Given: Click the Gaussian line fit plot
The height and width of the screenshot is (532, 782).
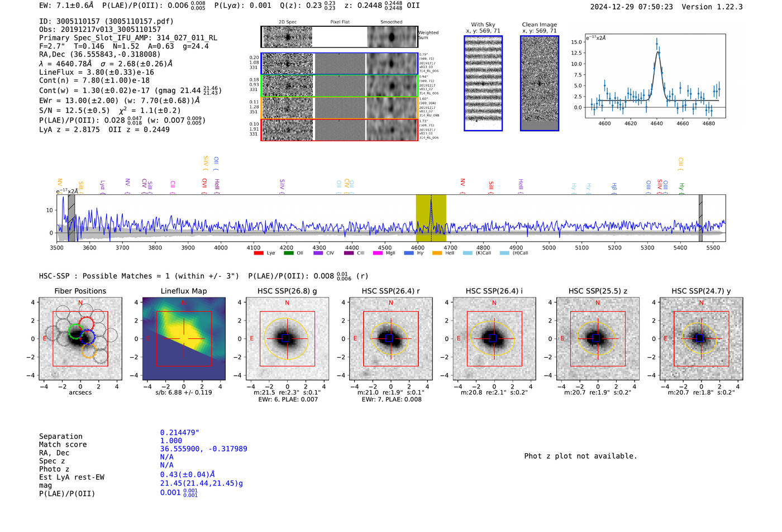Looking at the screenshot, I should coord(655,76).
